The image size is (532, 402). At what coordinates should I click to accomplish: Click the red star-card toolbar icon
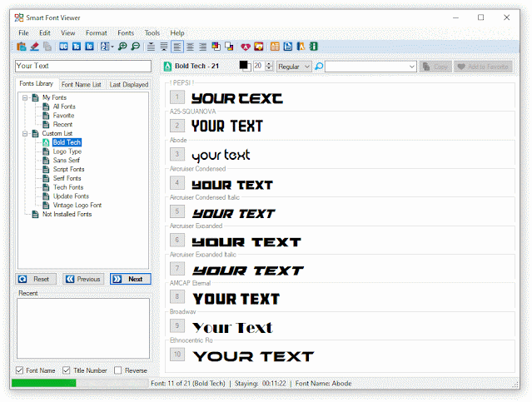pyautogui.click(x=259, y=47)
